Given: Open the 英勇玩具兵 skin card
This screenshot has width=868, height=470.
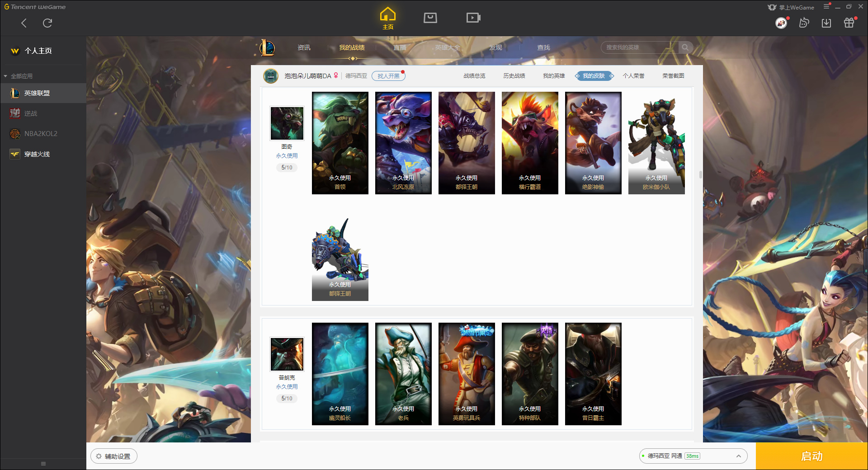Looking at the screenshot, I should (x=467, y=374).
